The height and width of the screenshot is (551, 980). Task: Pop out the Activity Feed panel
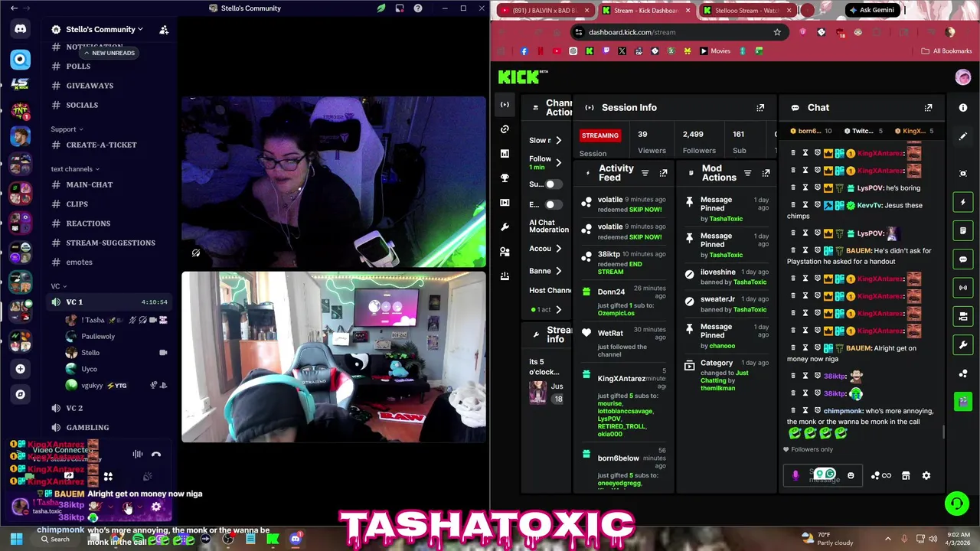pyautogui.click(x=663, y=173)
